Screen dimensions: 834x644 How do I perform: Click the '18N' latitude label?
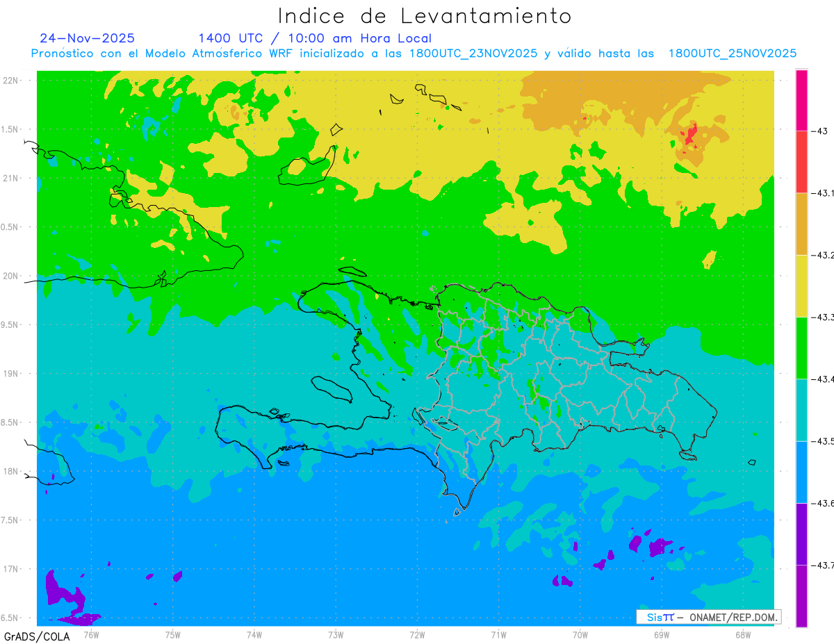pyautogui.click(x=12, y=471)
